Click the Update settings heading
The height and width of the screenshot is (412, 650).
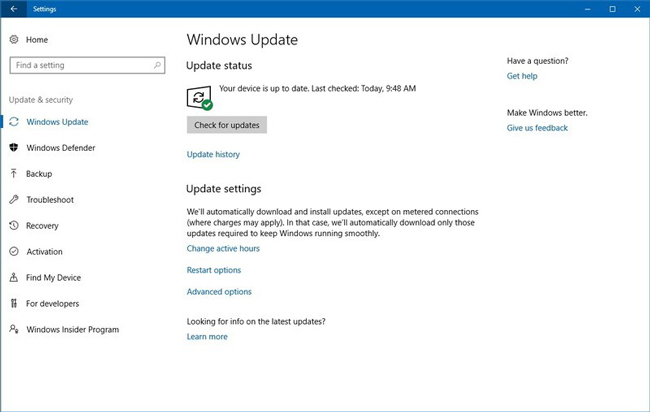coord(223,189)
